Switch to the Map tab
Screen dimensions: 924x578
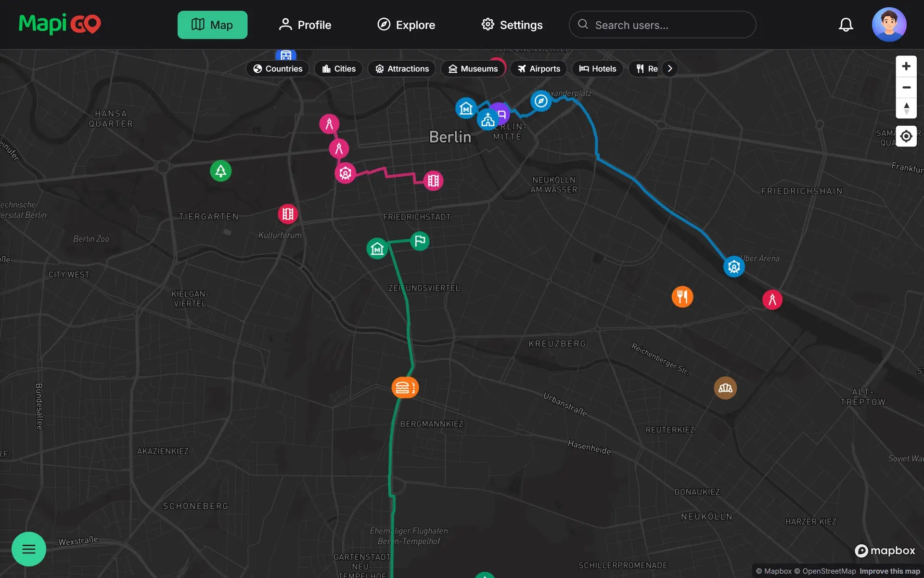coord(212,25)
